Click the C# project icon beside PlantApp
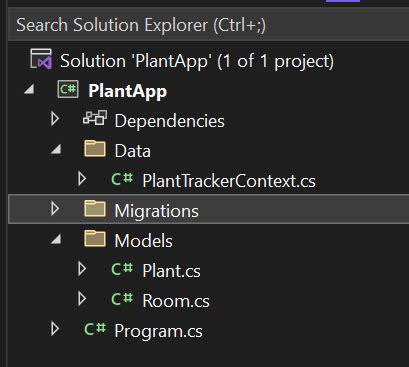This screenshot has height=367, width=409. [x=68, y=89]
